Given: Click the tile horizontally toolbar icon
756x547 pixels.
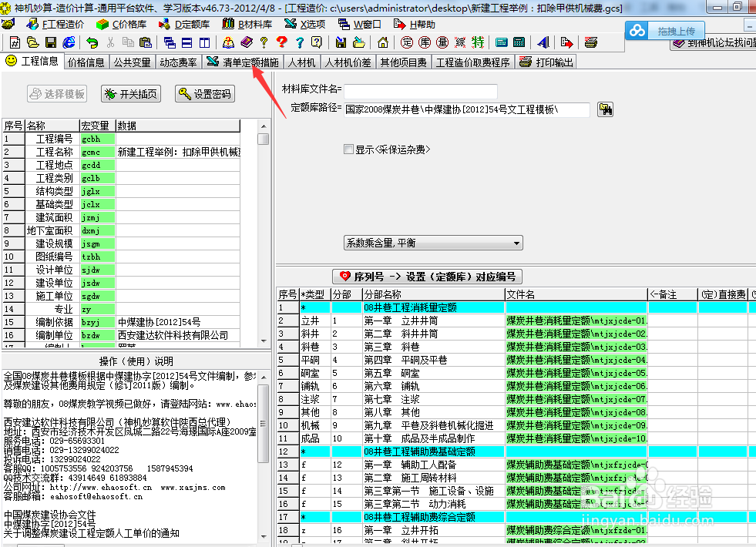Looking at the screenshot, I should tap(187, 43).
